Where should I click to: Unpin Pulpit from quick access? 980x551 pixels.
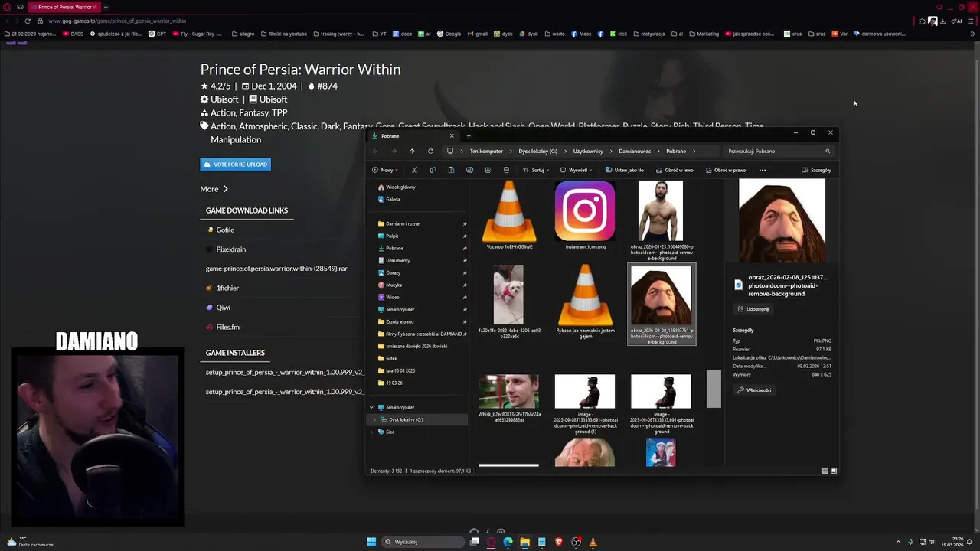(465, 236)
